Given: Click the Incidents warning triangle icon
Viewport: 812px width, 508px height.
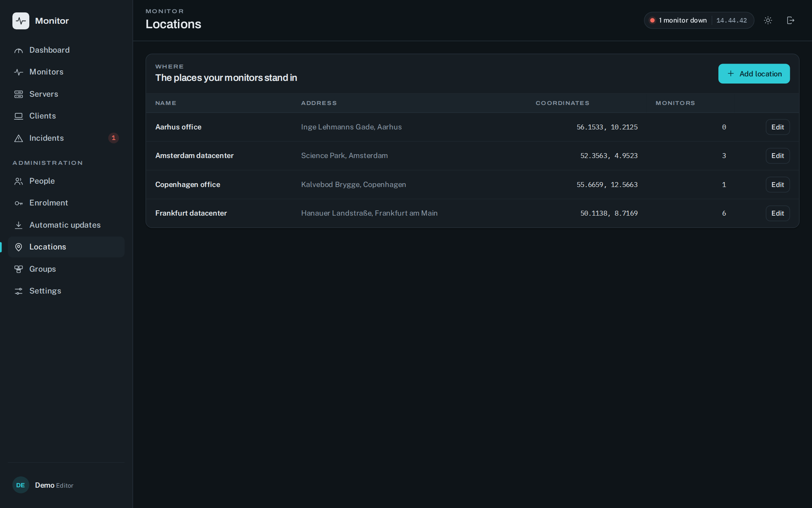Looking at the screenshot, I should 18,138.
